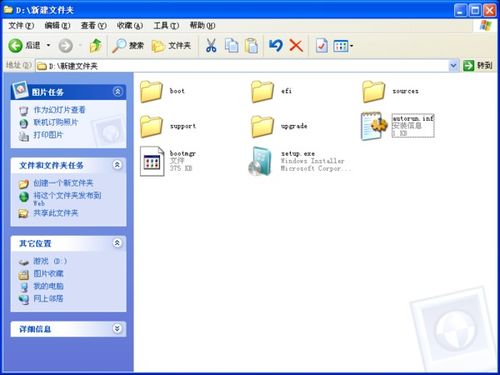This screenshot has width=500, height=375.
Task: Click folder icon beside 创建一个新文件夹
Action: [24, 183]
